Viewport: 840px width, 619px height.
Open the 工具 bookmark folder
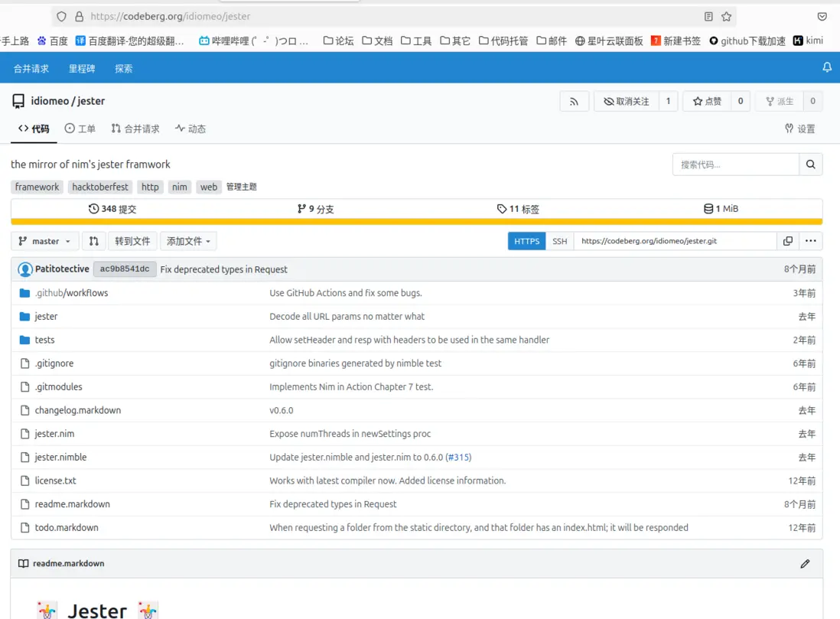[x=415, y=41]
